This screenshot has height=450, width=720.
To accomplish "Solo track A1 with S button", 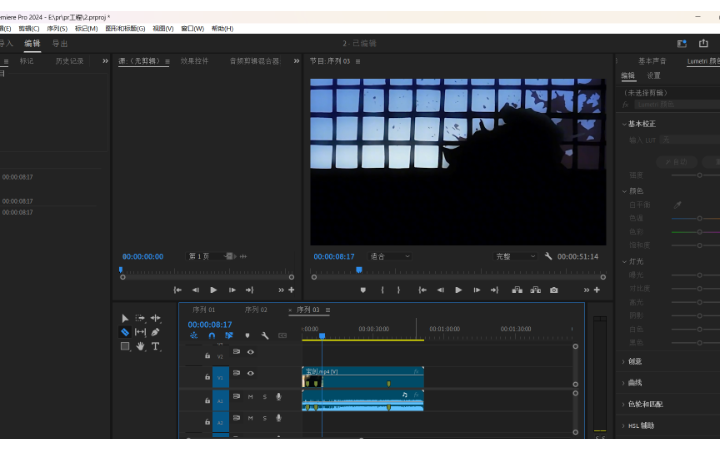I will (264, 397).
